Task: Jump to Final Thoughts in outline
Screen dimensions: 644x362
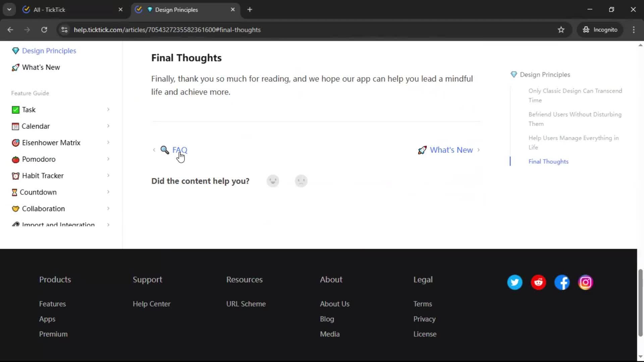Action: [x=548, y=162]
